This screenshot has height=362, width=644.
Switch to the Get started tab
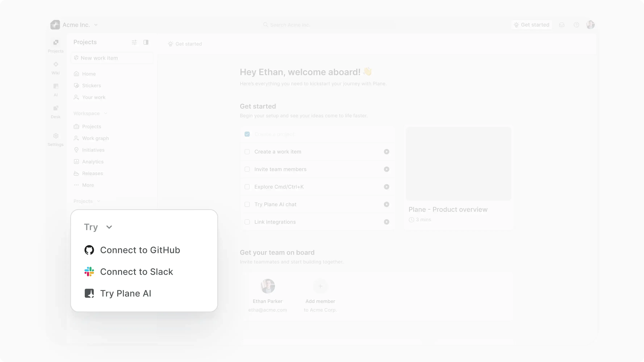point(185,44)
